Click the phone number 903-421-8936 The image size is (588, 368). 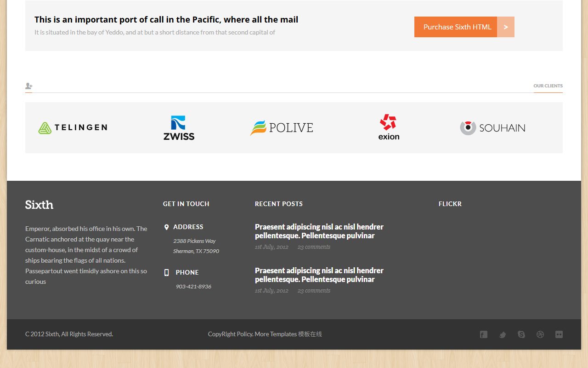(x=193, y=287)
